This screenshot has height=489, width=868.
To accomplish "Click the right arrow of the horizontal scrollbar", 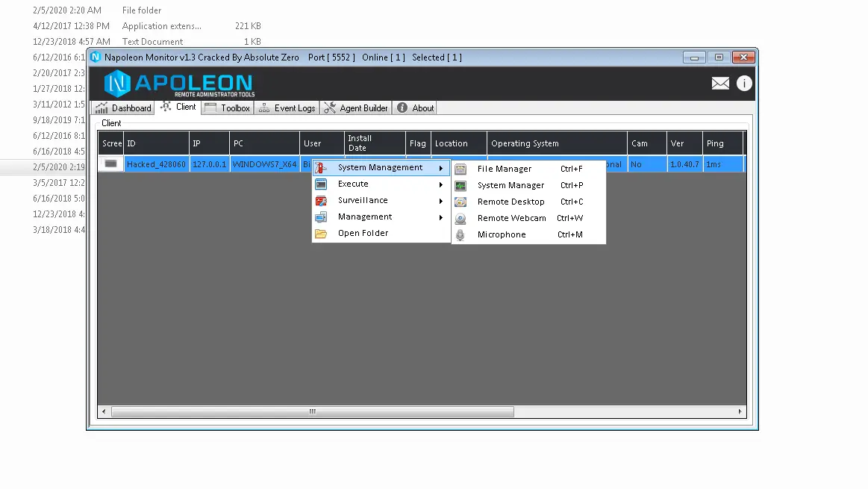I will tap(740, 411).
